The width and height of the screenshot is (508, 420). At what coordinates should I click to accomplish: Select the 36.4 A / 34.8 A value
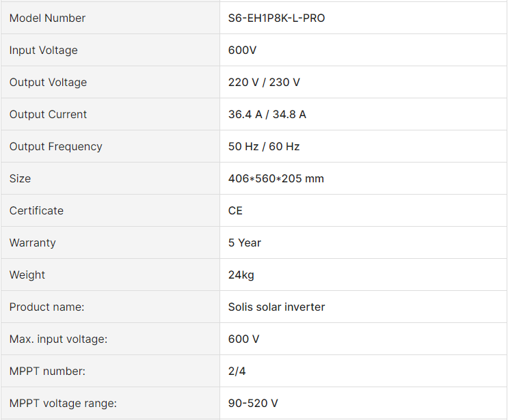coord(267,114)
